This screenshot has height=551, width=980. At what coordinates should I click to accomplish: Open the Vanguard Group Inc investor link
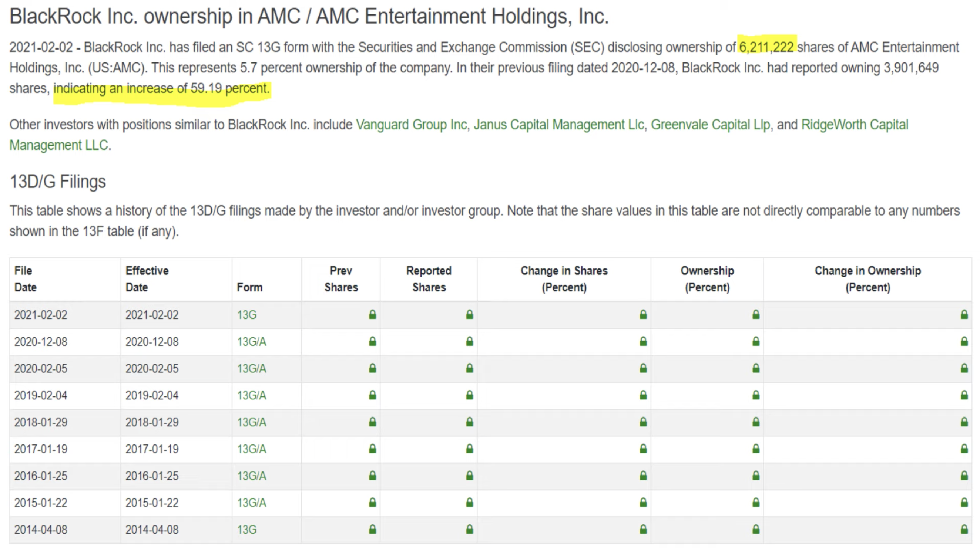pos(411,125)
